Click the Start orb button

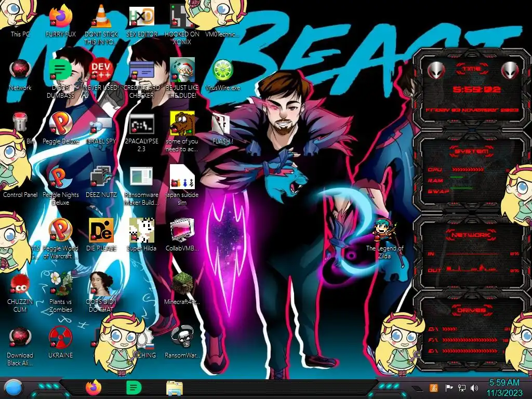13,389
